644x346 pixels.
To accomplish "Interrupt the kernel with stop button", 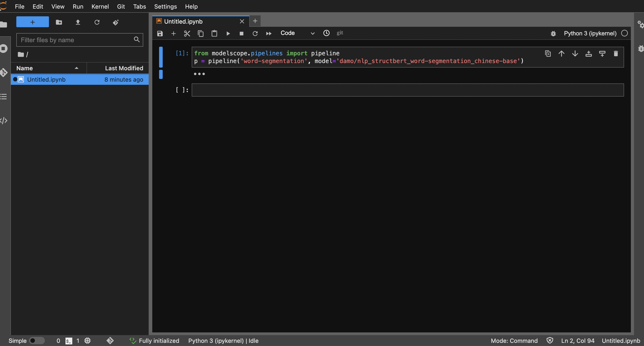I will coord(241,33).
